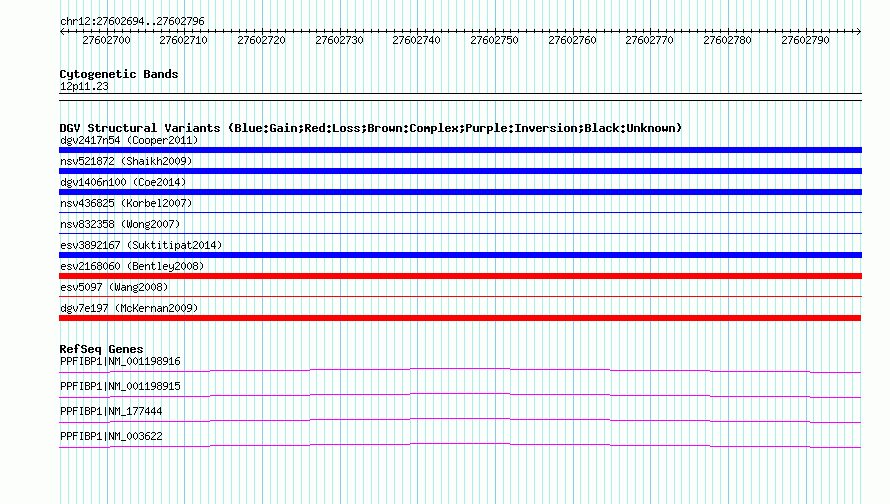Open the RefSeq Genes track title

(x=101, y=349)
